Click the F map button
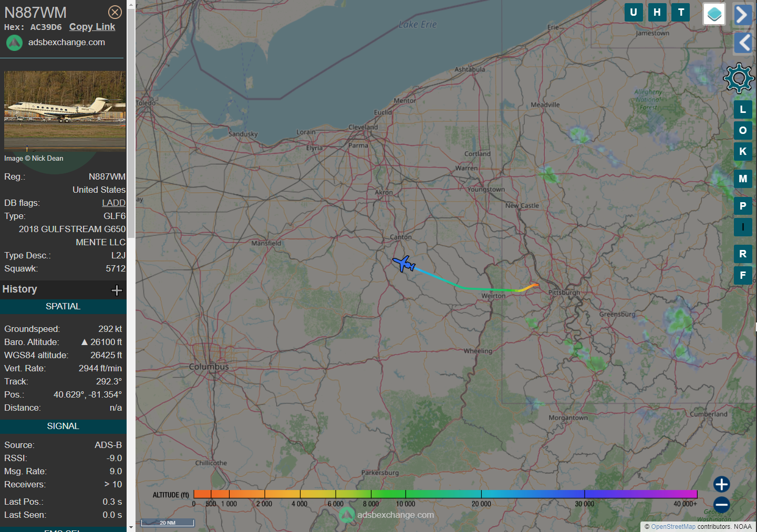The width and height of the screenshot is (757, 532). point(743,275)
